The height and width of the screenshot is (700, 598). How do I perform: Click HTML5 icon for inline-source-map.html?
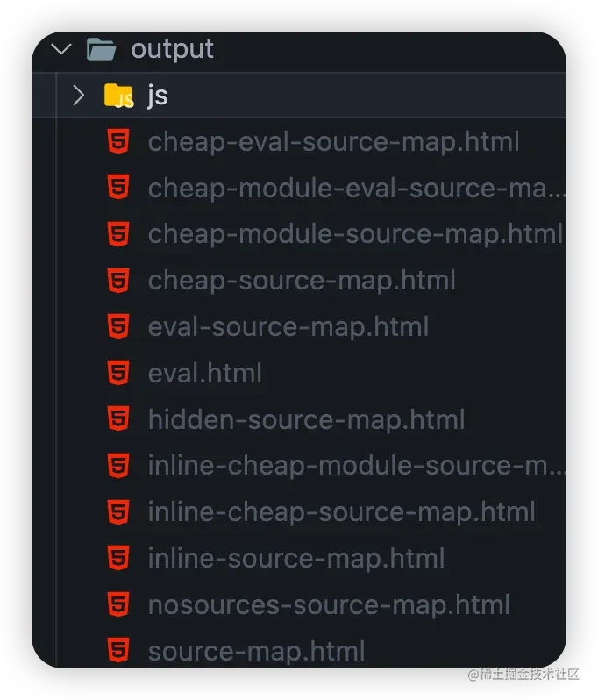point(118,558)
